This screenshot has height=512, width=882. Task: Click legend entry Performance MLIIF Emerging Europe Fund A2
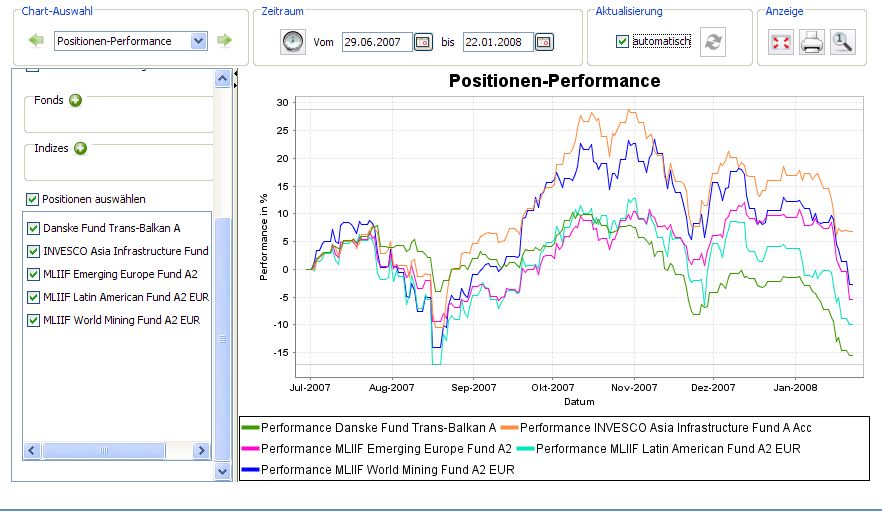pyautogui.click(x=377, y=448)
